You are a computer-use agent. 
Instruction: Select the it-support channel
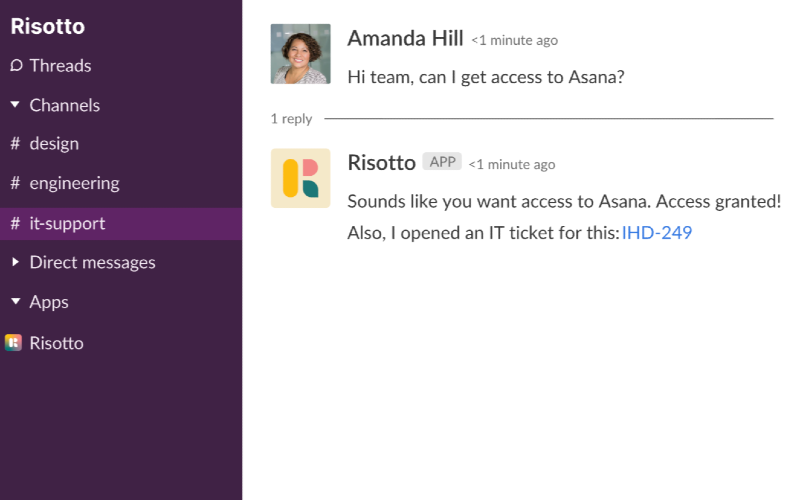point(121,223)
